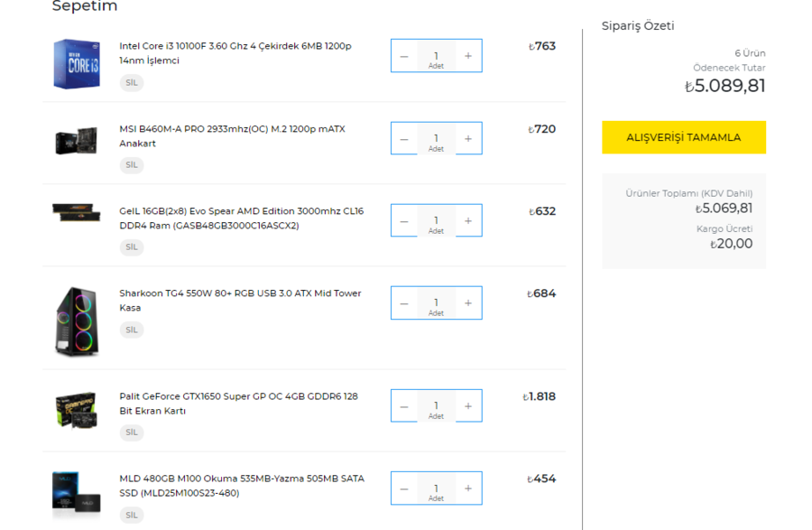
Task: Click the quantity field for Sharkoon TG4
Action: pos(436,303)
